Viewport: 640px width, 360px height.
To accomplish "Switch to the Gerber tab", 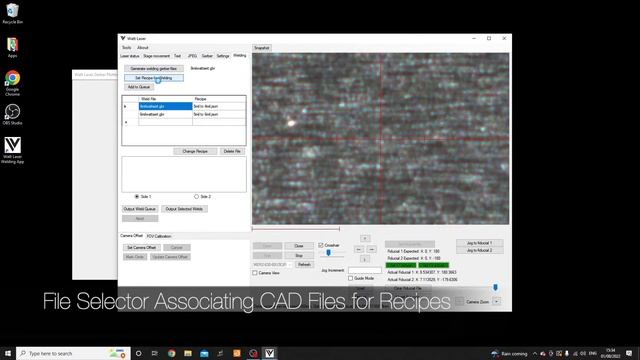I will 207,56.
